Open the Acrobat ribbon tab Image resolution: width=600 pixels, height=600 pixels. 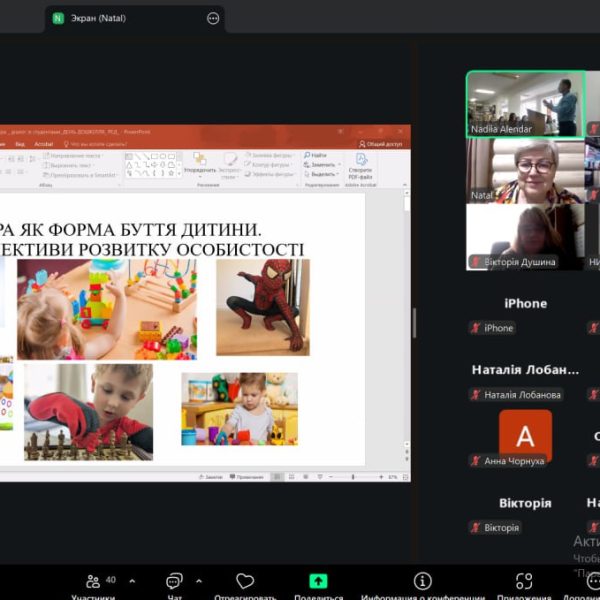click(x=44, y=144)
